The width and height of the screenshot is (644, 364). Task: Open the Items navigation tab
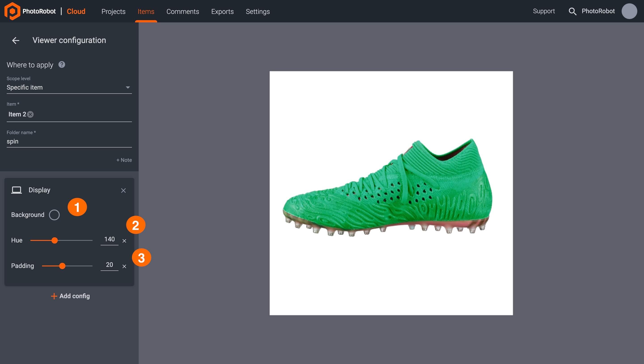click(146, 11)
